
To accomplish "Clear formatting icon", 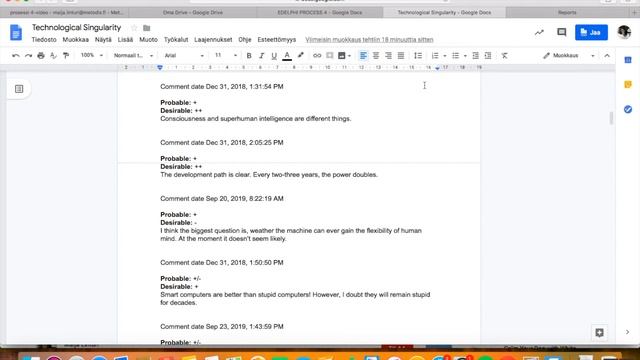I will tap(504, 56).
